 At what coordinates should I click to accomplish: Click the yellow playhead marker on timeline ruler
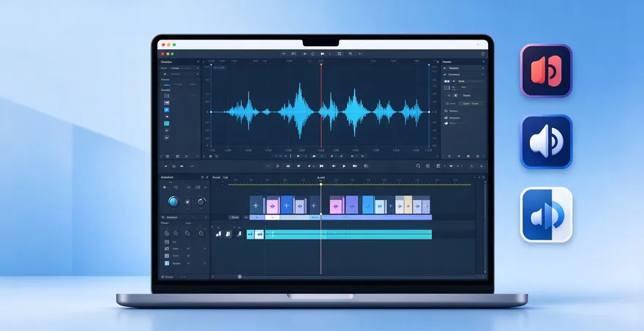pos(321,185)
